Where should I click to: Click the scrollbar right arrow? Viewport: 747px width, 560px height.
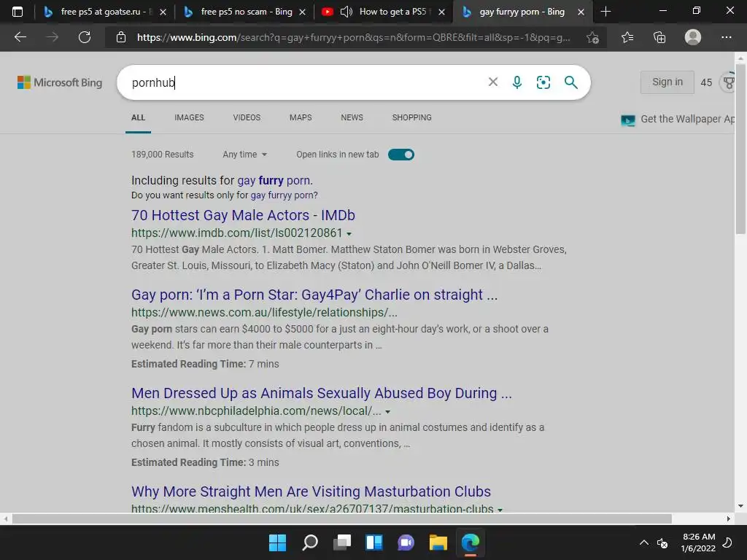click(729, 518)
